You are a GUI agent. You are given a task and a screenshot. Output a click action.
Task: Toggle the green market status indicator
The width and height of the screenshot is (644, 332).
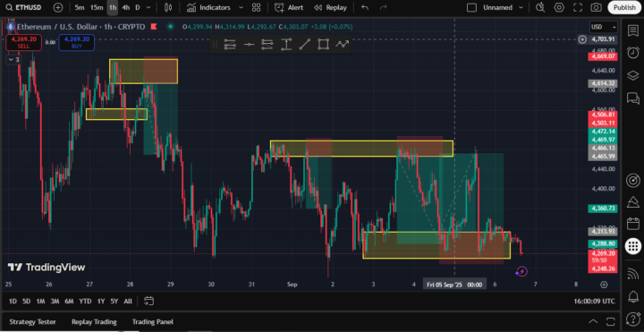click(x=170, y=27)
